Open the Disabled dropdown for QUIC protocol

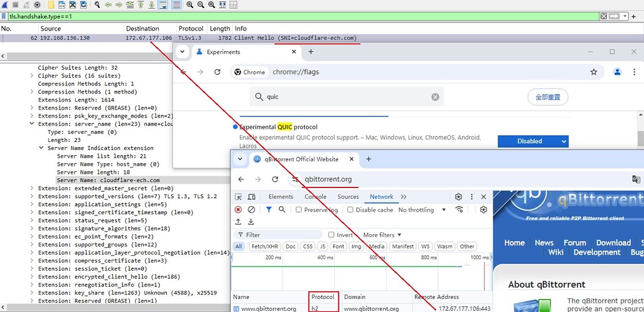pyautogui.click(x=533, y=141)
